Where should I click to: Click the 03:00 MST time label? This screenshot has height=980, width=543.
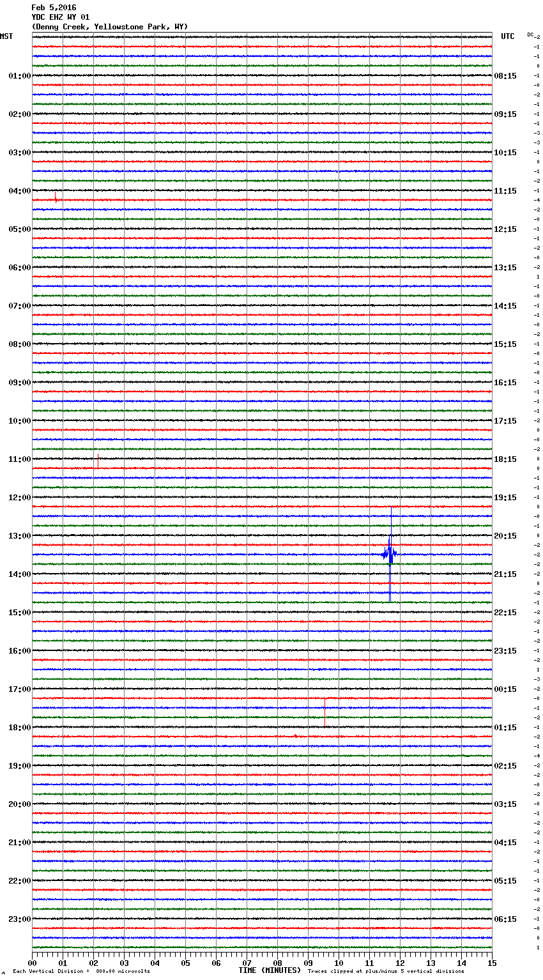pos(20,153)
